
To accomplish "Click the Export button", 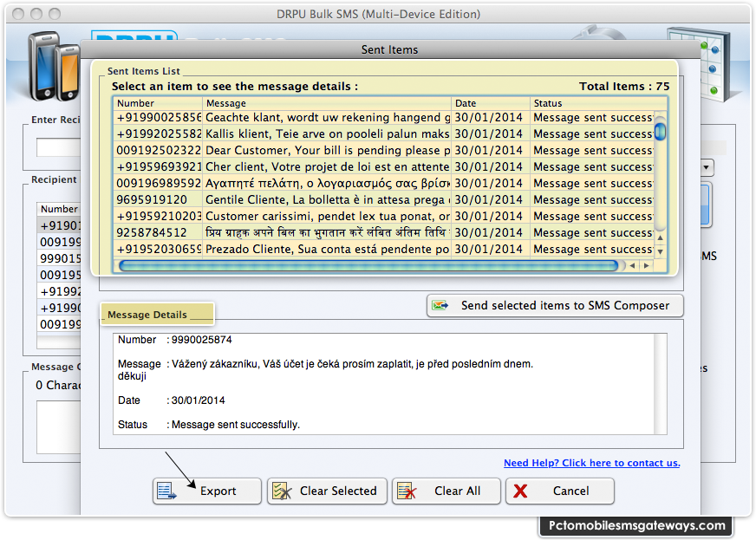I will (x=207, y=491).
